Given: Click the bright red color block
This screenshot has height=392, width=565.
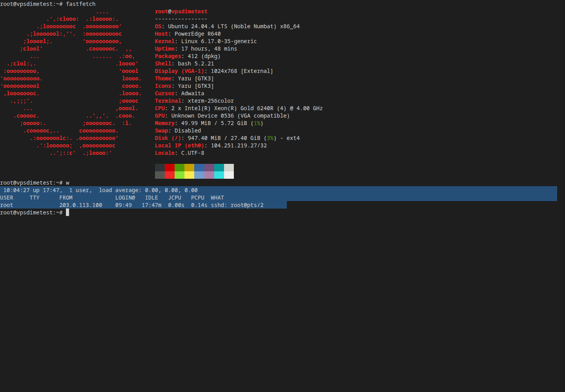Looking at the screenshot, I should point(169,175).
